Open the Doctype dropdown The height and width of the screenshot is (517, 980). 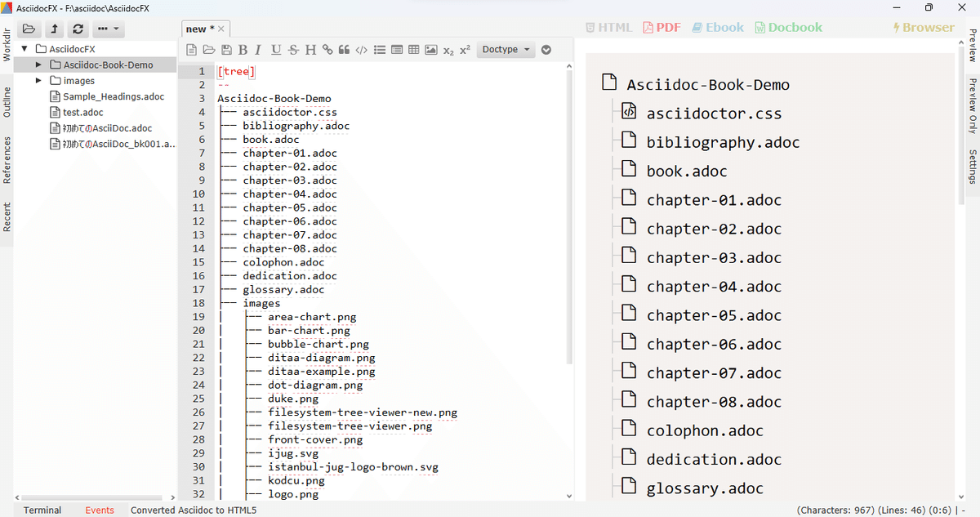pos(506,49)
